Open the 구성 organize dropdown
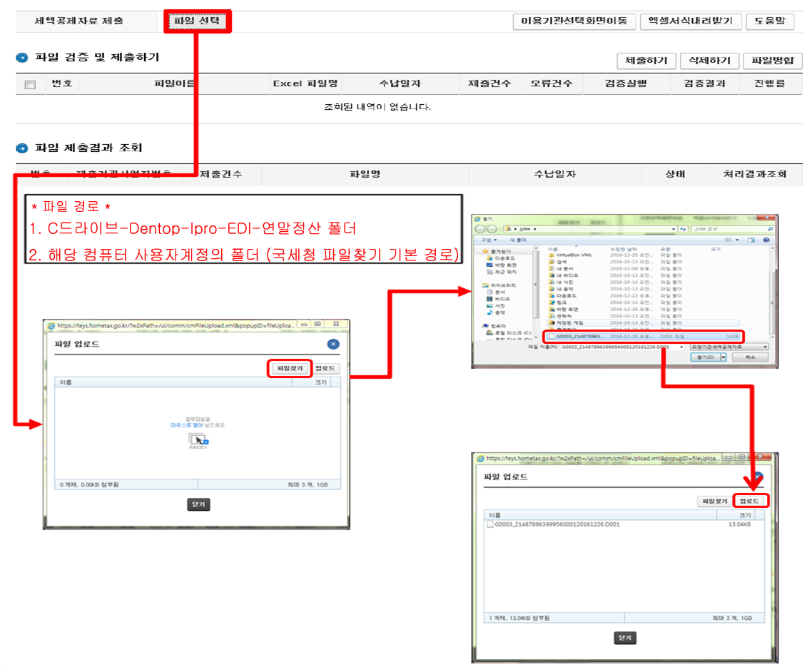The width and height of the screenshot is (807, 672). (x=489, y=240)
